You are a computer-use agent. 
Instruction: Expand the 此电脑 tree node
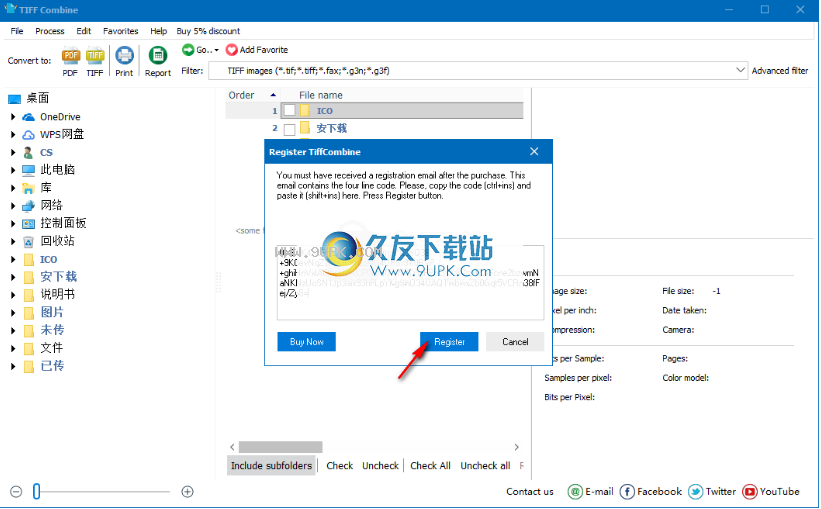click(x=13, y=170)
